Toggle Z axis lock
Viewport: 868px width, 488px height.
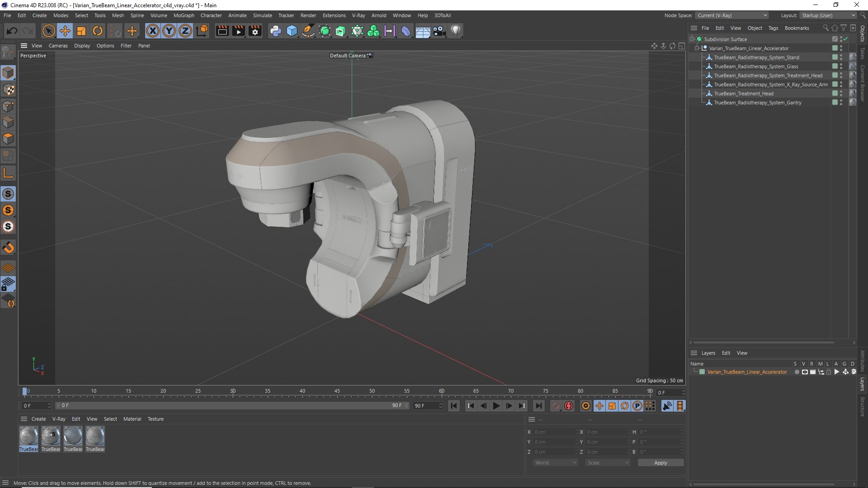[x=185, y=31]
